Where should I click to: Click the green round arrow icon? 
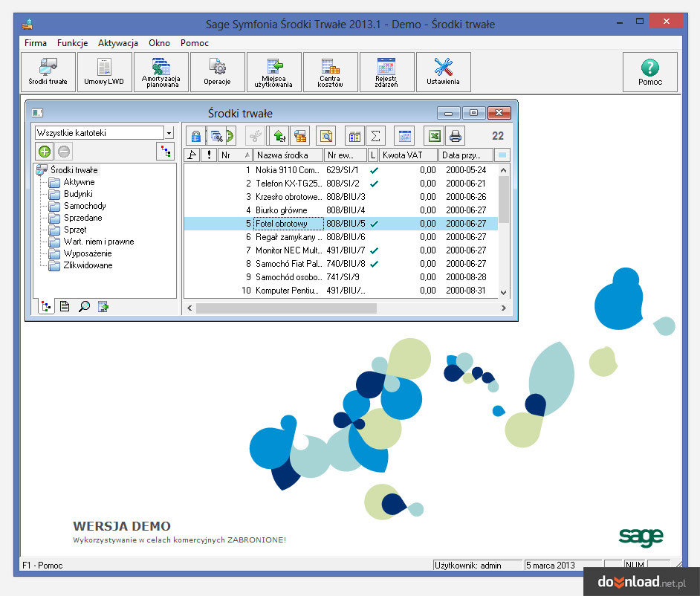point(230,136)
